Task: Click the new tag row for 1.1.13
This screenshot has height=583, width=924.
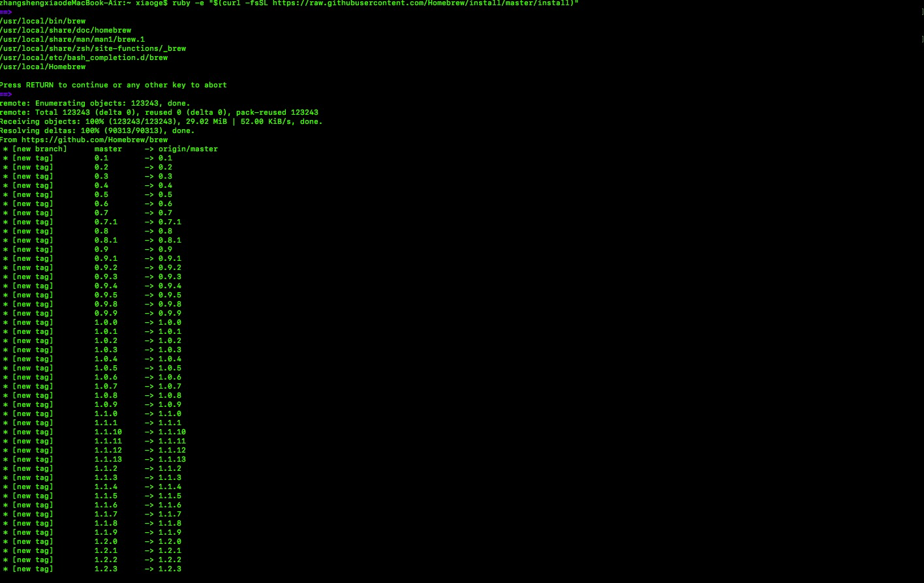Action: [94, 459]
